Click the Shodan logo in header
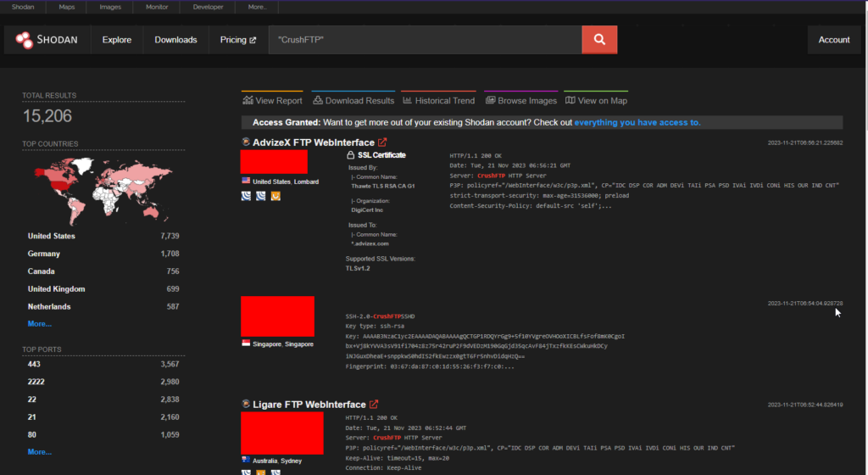This screenshot has width=868, height=475. 47,40
